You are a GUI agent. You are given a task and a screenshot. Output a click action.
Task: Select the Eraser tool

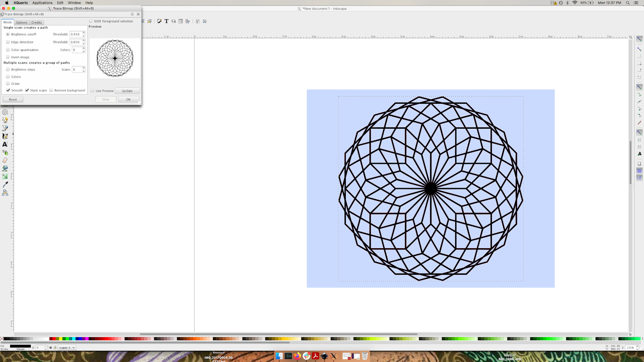[x=5, y=160]
